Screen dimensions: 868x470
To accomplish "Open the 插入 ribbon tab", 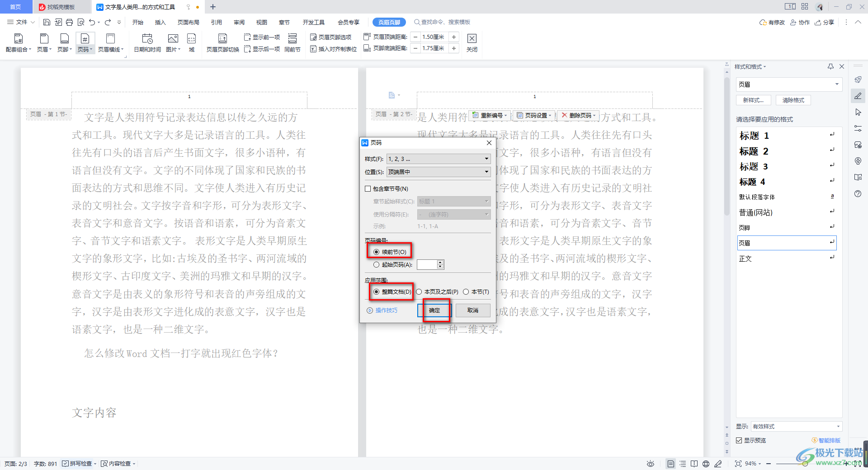I will tap(160, 22).
